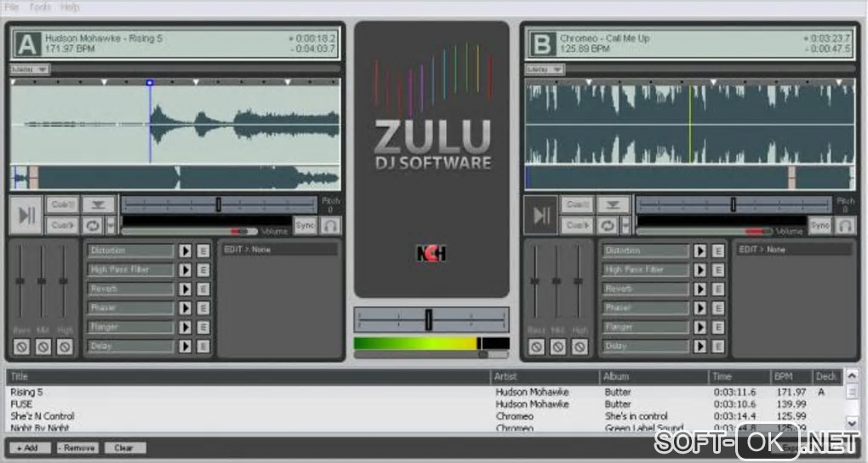Sort playlist by Artist column

[x=545, y=376]
